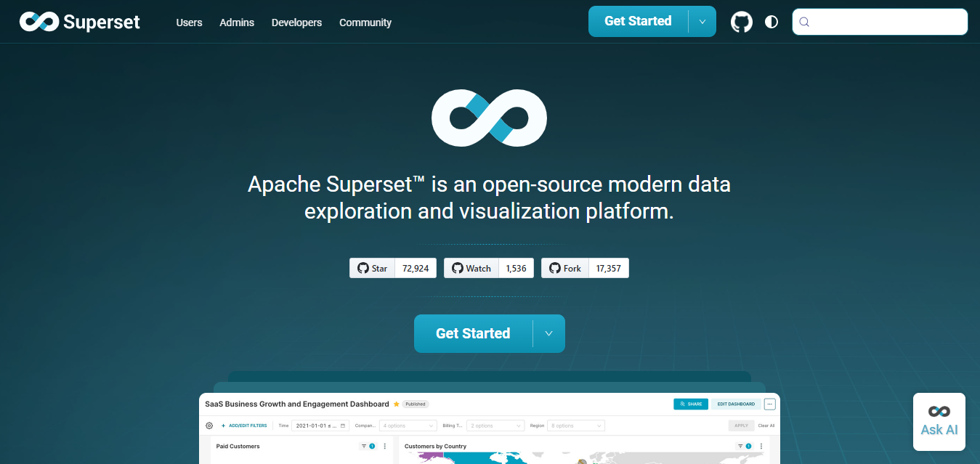Click the navbar Get Started button
980x464 pixels.
(638, 21)
